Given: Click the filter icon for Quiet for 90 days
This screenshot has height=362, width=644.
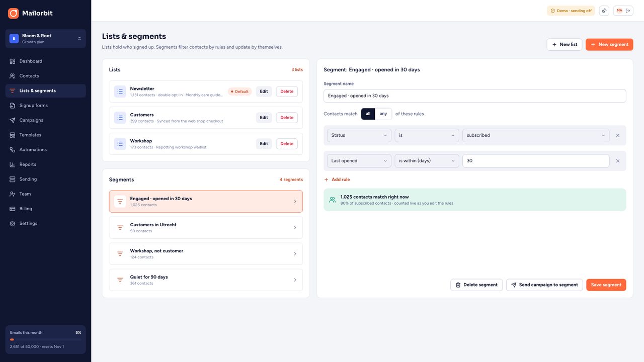Looking at the screenshot, I should [120, 280].
